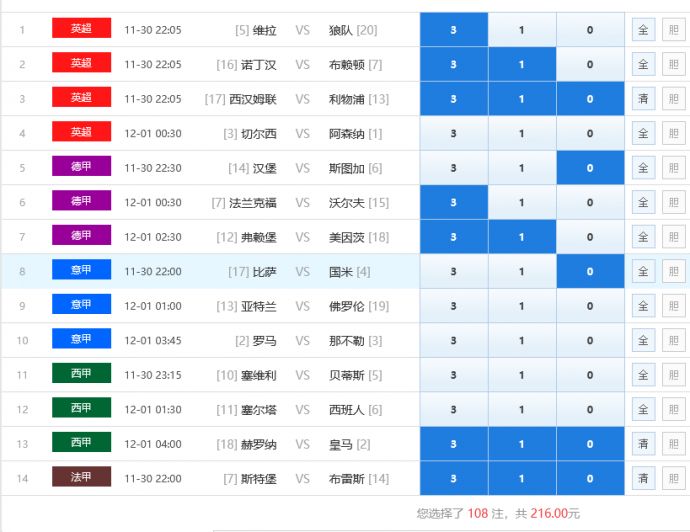690x532 pixels.
Task: Set 胆 for 塞尔塔 vs 西班人 match
Action: pos(673,410)
